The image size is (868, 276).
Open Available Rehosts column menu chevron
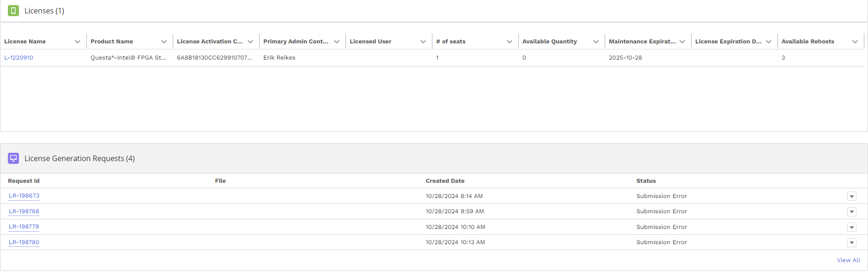(855, 42)
